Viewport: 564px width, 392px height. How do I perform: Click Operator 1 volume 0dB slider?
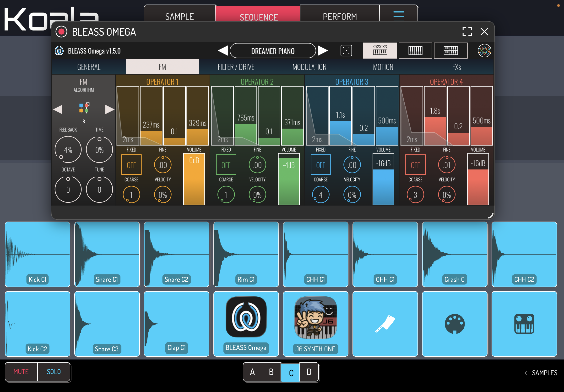point(194,179)
